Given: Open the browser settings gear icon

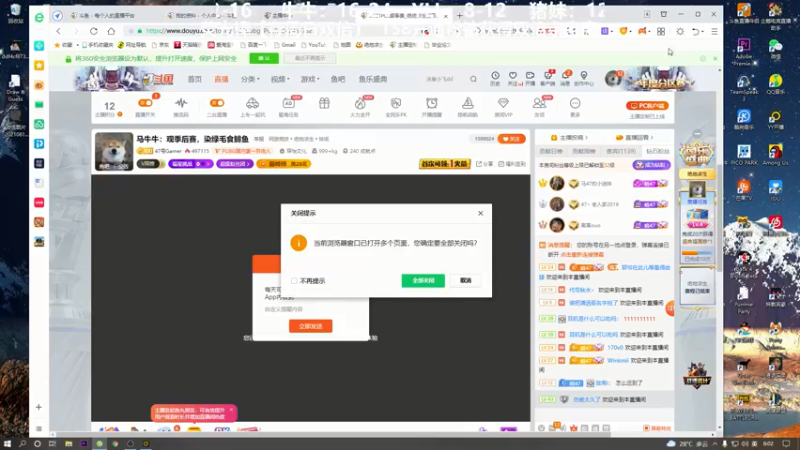Looking at the screenshot, I should pyautogui.click(x=680, y=31).
